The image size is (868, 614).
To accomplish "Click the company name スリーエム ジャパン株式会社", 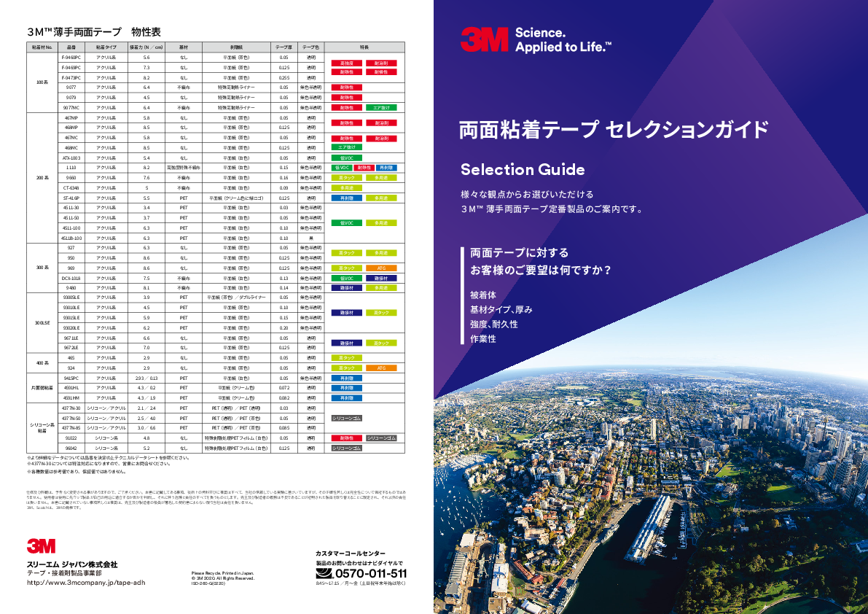I will point(73,564).
